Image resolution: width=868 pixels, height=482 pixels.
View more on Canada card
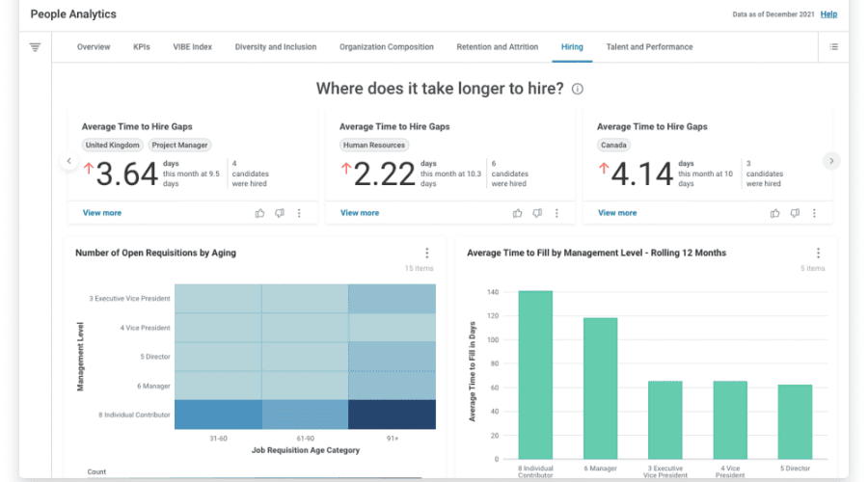pyautogui.click(x=617, y=213)
